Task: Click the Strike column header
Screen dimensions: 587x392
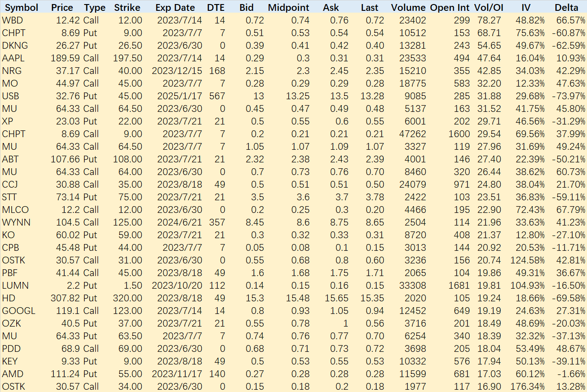Action: 127,8
